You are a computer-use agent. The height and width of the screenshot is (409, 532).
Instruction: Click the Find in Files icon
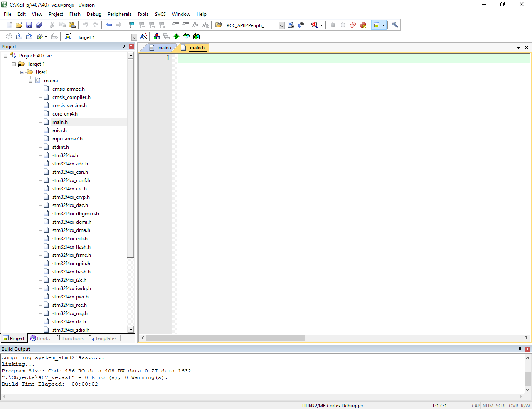click(218, 25)
